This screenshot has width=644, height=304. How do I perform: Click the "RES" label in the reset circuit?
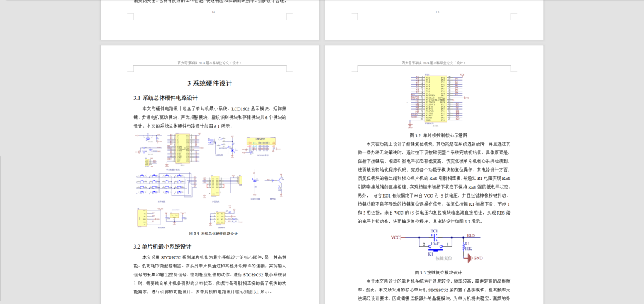tap(471, 236)
